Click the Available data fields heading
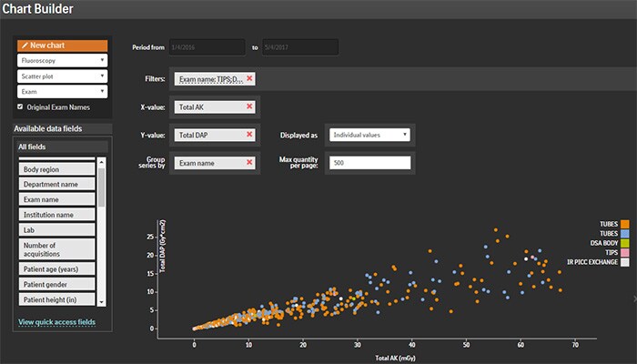Viewport: 637px width, 364px height. point(48,129)
